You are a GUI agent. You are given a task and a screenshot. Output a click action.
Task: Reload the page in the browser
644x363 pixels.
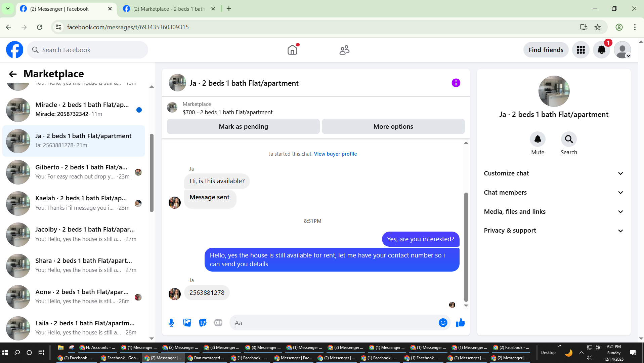[40, 27]
